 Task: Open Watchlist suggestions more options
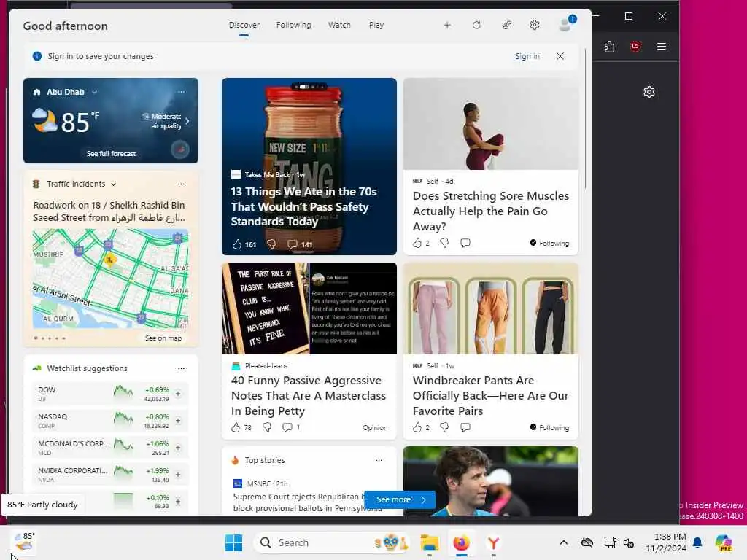tap(181, 368)
